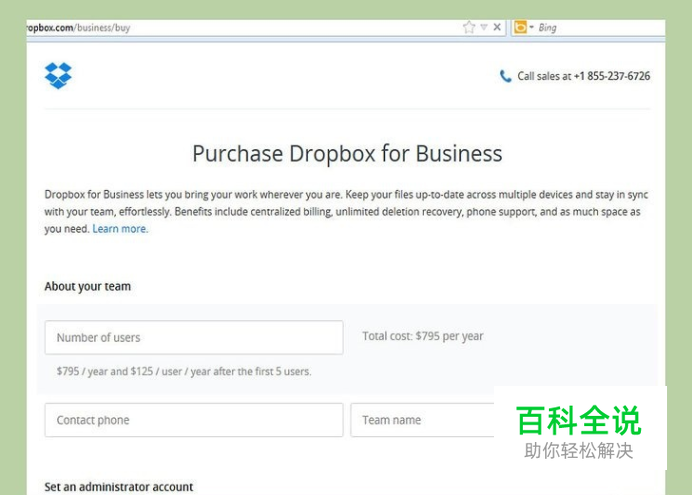Focus the Team name field
This screenshot has height=495, width=692.
pos(422,420)
